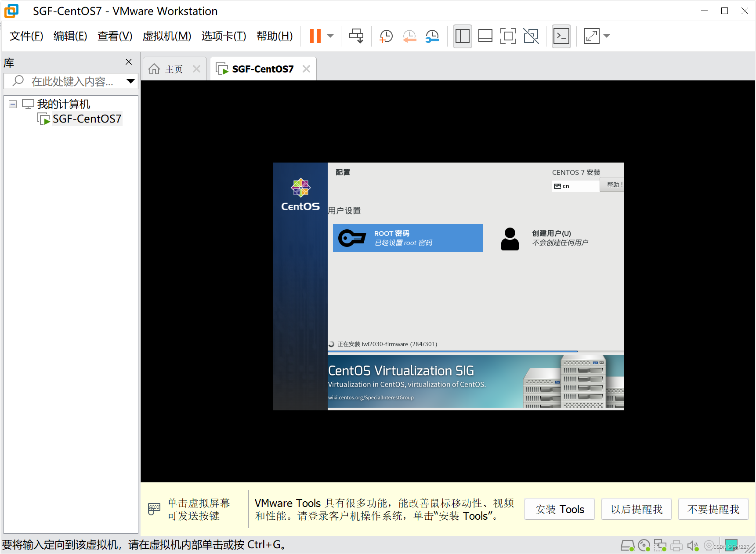Screen dimensions: 756x554
Task: Close the library panel
Action: pos(129,62)
